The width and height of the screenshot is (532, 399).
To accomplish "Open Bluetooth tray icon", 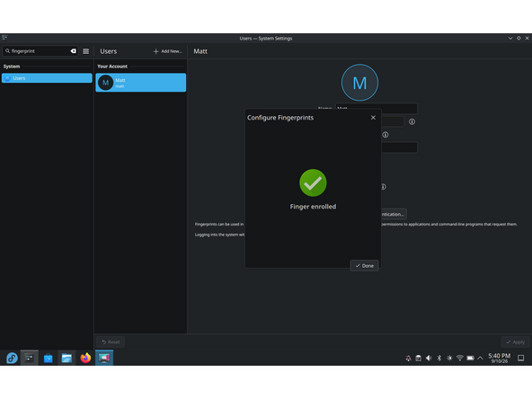I will click(x=439, y=358).
